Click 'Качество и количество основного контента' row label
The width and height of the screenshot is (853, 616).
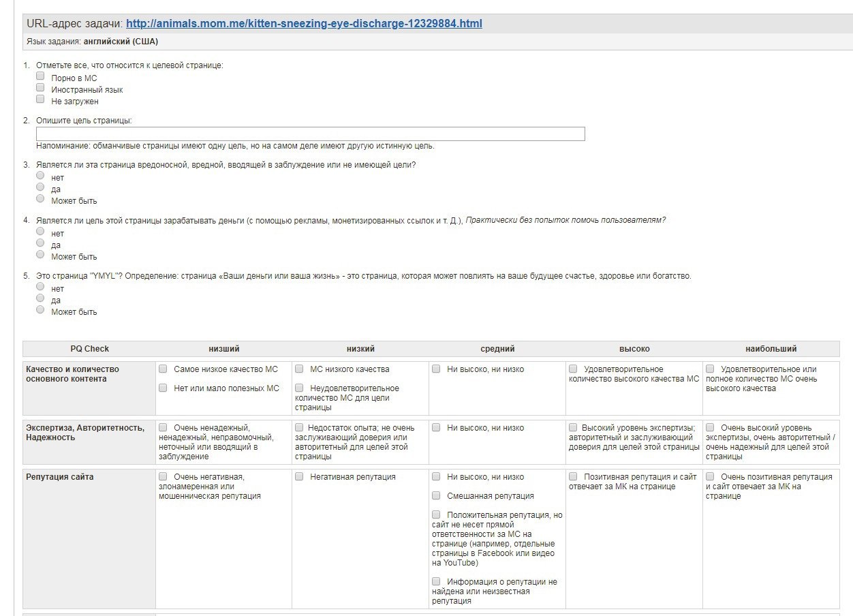pos(72,374)
